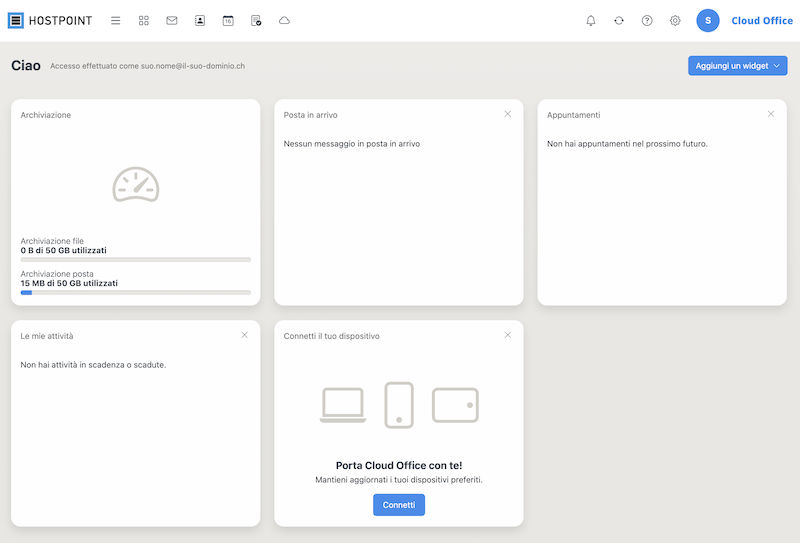Close the Appuntamenti widget
Viewport: 800px width, 543px height.
click(771, 114)
